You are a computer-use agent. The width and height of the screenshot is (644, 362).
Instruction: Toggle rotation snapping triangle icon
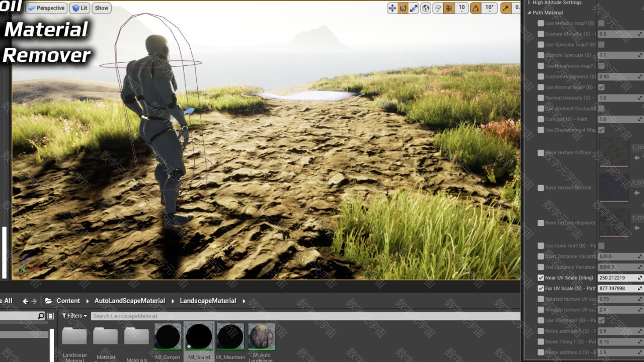(475, 8)
